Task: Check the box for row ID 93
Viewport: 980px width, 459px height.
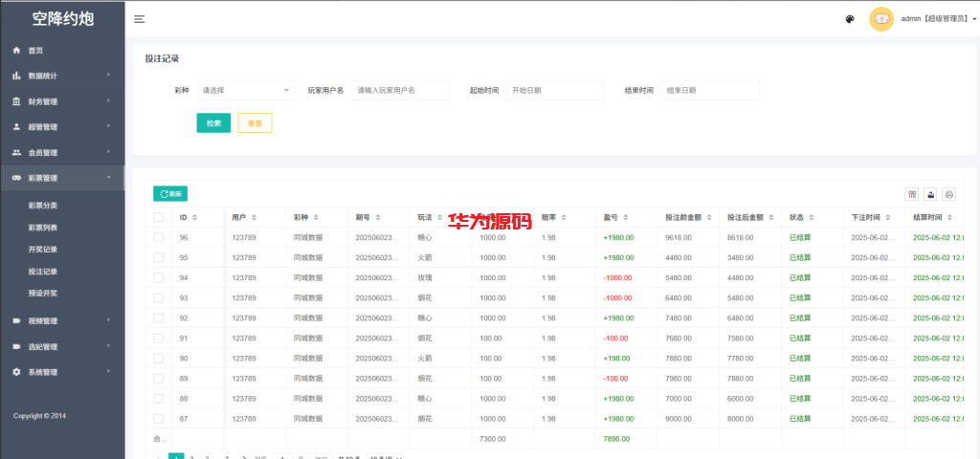Action: 159,298
